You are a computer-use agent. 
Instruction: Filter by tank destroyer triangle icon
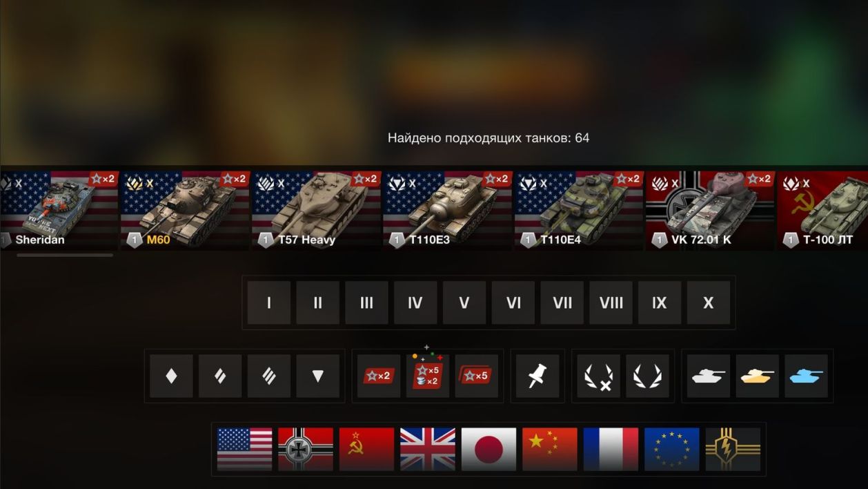(x=317, y=376)
